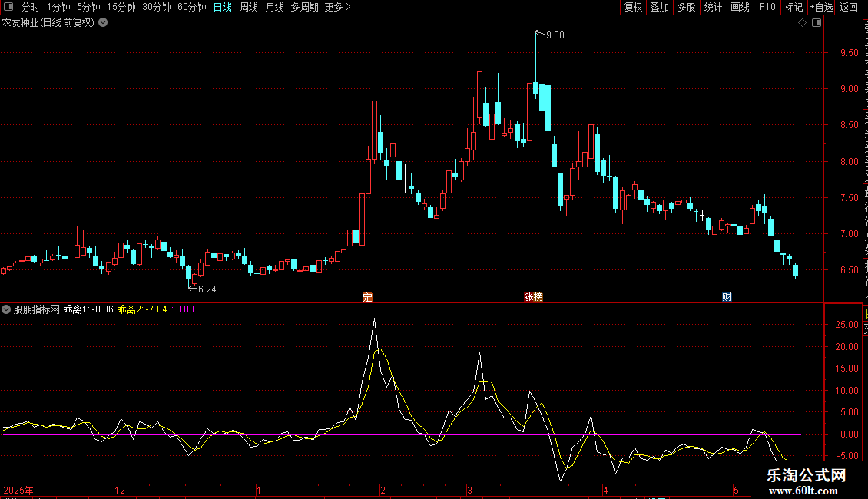The width and height of the screenshot is (868, 499).
Task: Click the 涨榜 event marker
Action: pyautogui.click(x=534, y=297)
